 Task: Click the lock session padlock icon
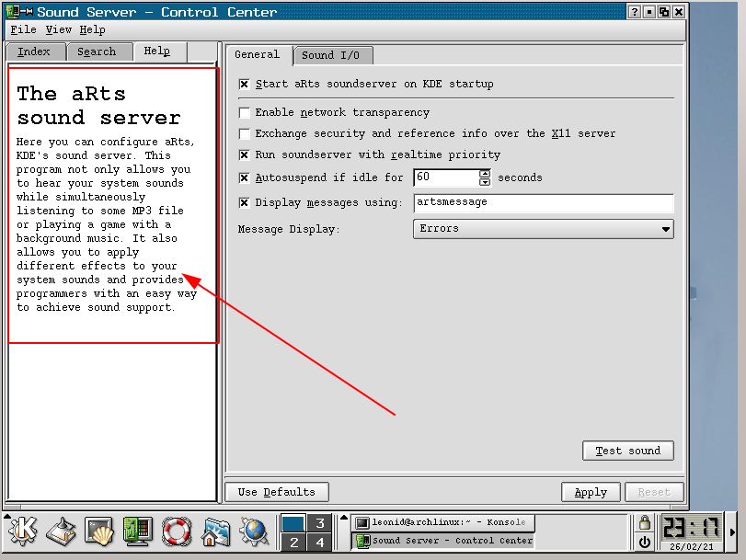645,522
